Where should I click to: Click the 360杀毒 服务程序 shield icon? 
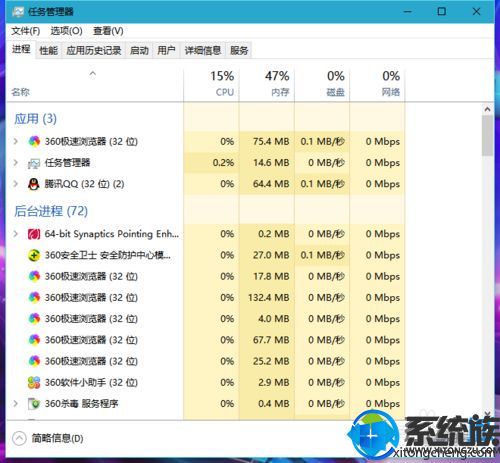pyautogui.click(x=34, y=404)
